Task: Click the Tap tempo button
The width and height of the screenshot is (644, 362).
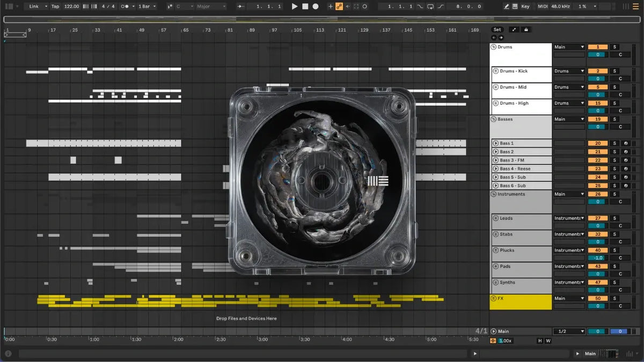Action: click(x=55, y=6)
